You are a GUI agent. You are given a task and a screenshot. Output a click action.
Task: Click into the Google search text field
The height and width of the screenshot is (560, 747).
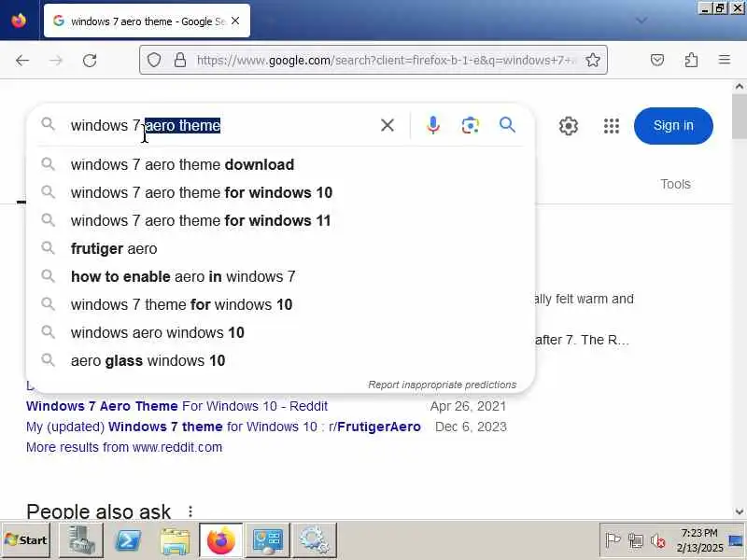pos(219,125)
